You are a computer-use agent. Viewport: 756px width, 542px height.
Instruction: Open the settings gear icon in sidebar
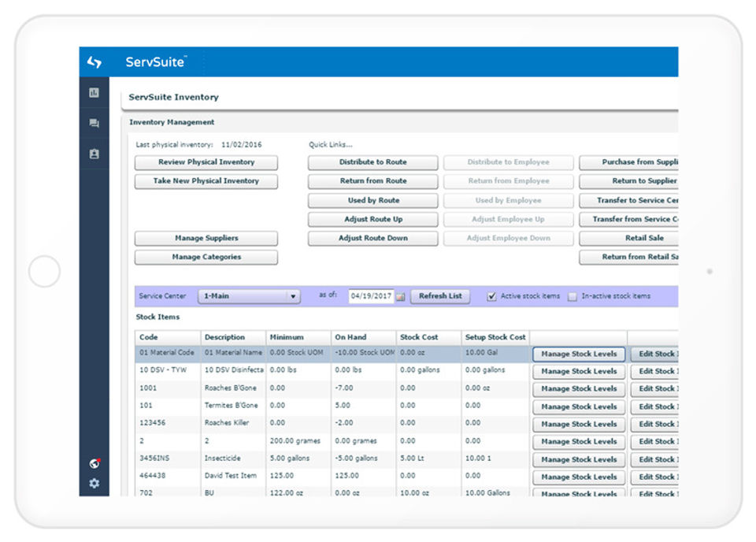[94, 483]
